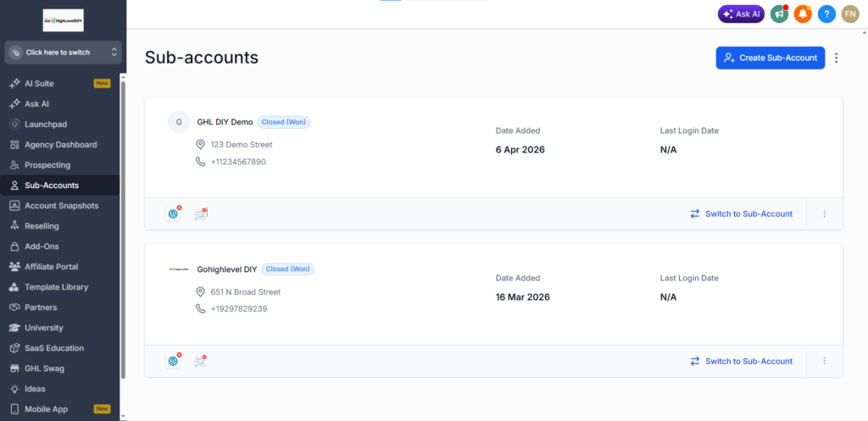The image size is (868, 421).
Task: Select Account Snapshots menu item
Action: pyautogui.click(x=60, y=206)
